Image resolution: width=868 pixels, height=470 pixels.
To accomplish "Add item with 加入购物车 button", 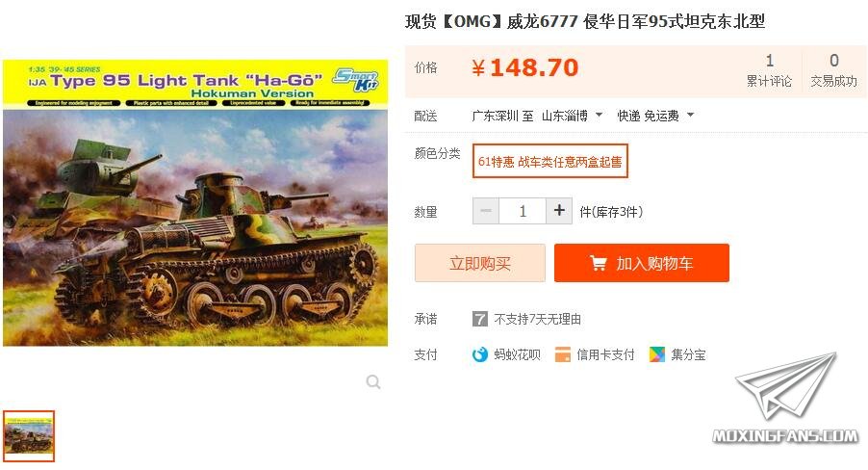I will click(x=642, y=263).
